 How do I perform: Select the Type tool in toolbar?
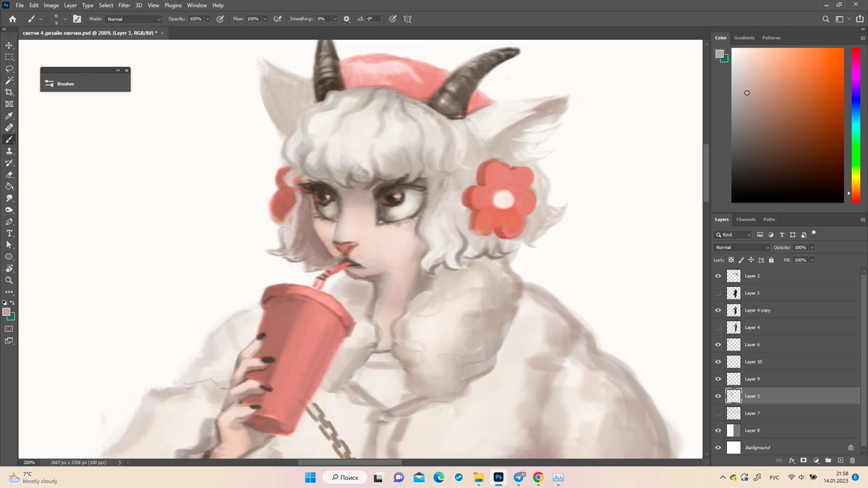point(9,233)
